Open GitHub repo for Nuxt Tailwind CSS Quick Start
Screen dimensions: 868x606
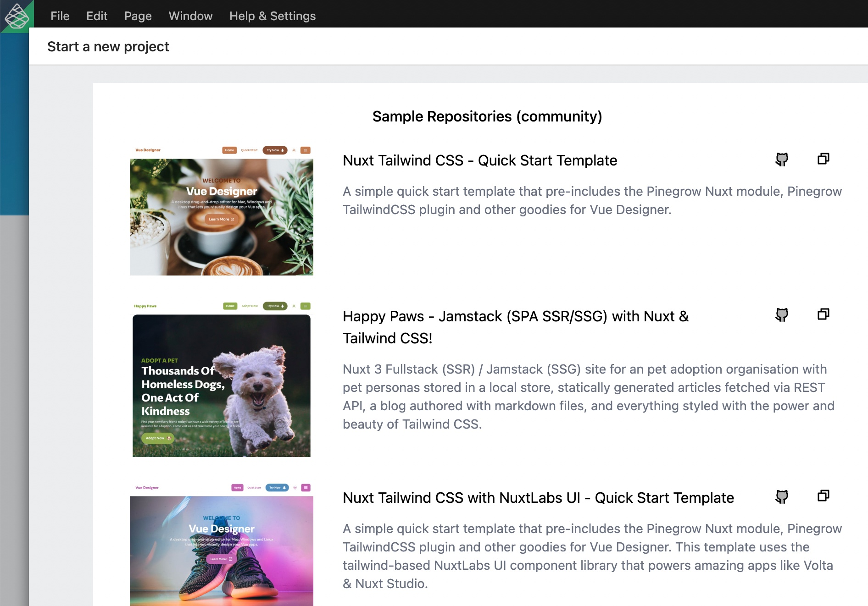point(782,159)
